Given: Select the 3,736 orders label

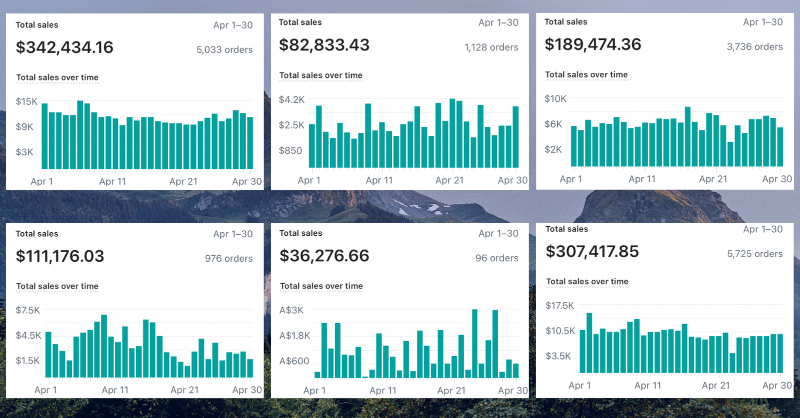Looking at the screenshot, I should click(x=755, y=46).
